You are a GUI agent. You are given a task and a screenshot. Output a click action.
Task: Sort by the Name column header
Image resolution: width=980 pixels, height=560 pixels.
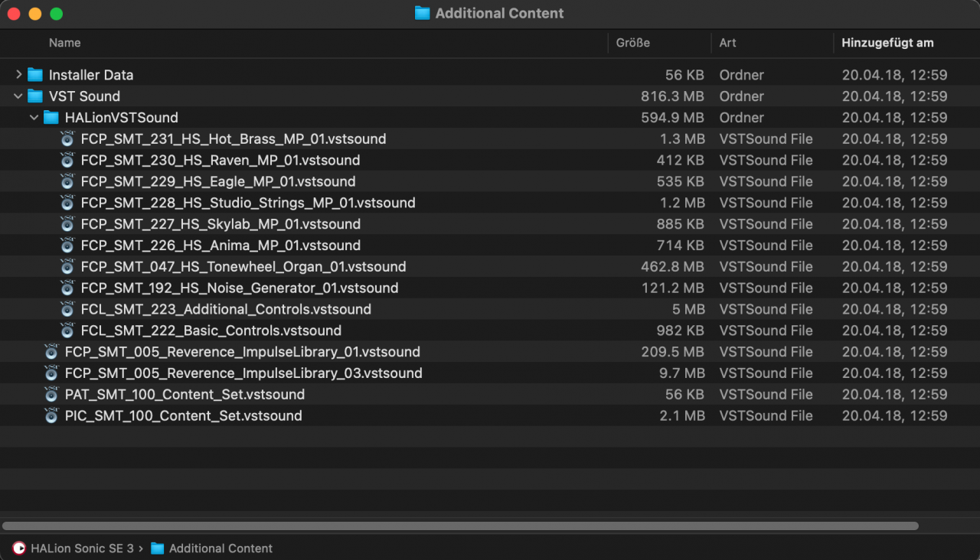(x=65, y=43)
